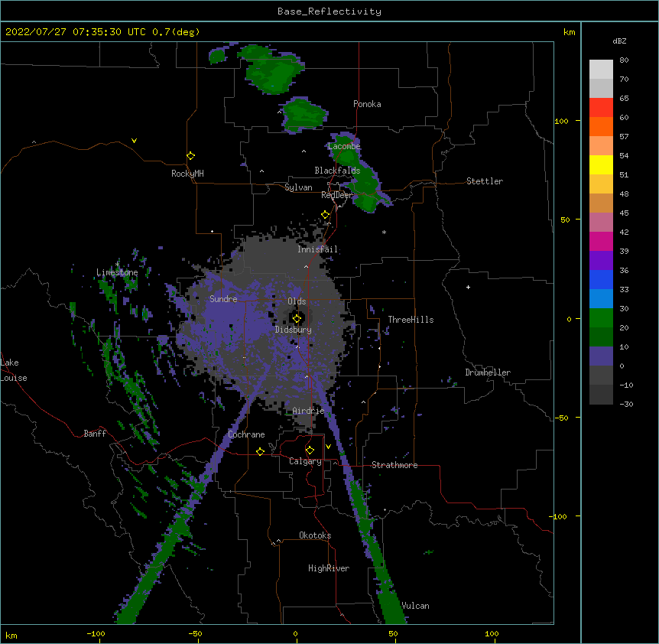Pick the light gray 70-80 dBZ legend swatch
Screen dimensions: 659x644
601,70
